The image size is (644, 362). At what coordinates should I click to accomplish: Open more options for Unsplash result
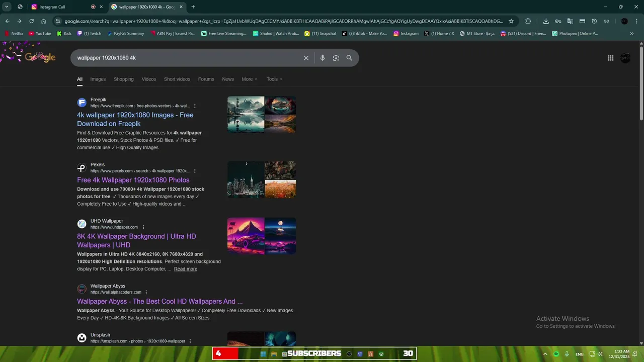pos(190,341)
